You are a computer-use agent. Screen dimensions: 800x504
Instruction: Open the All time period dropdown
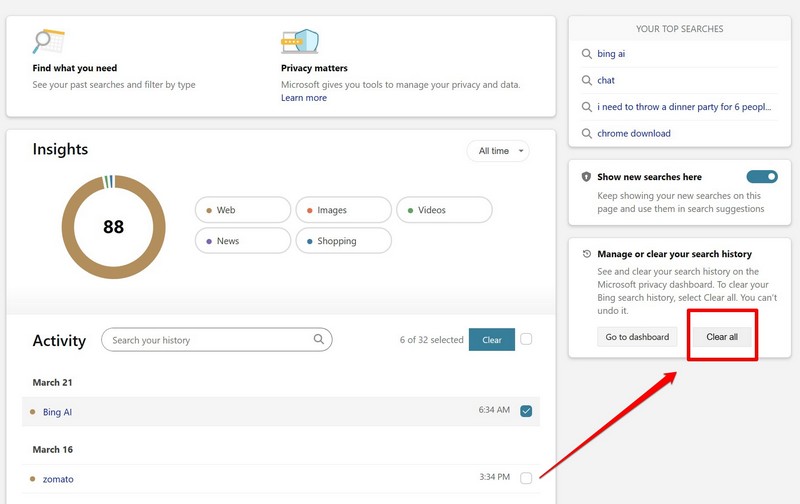click(498, 151)
